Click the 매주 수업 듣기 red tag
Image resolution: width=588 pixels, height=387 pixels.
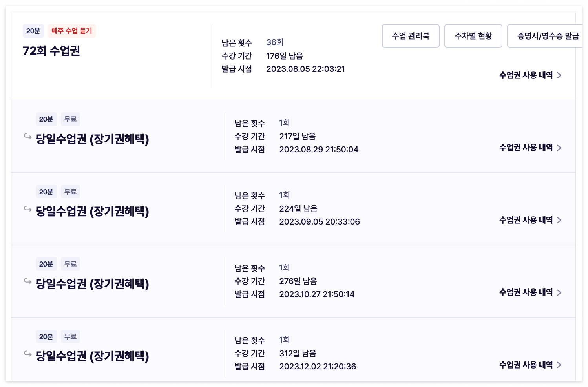point(72,31)
